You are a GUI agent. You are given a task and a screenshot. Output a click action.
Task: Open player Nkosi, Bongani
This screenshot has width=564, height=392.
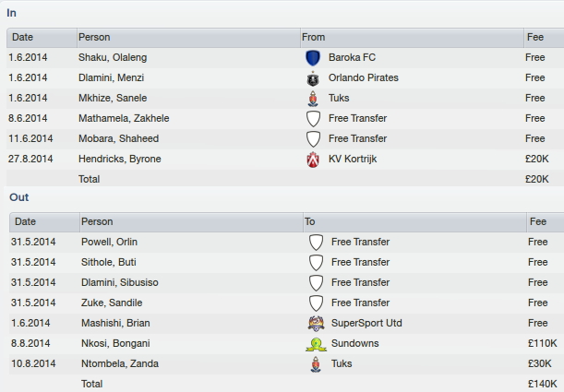click(115, 343)
